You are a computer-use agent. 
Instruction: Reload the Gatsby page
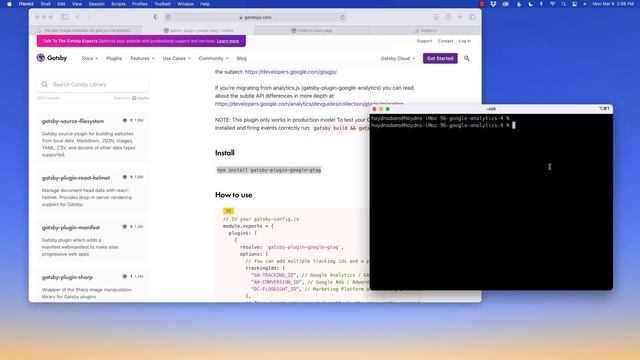coord(342,17)
